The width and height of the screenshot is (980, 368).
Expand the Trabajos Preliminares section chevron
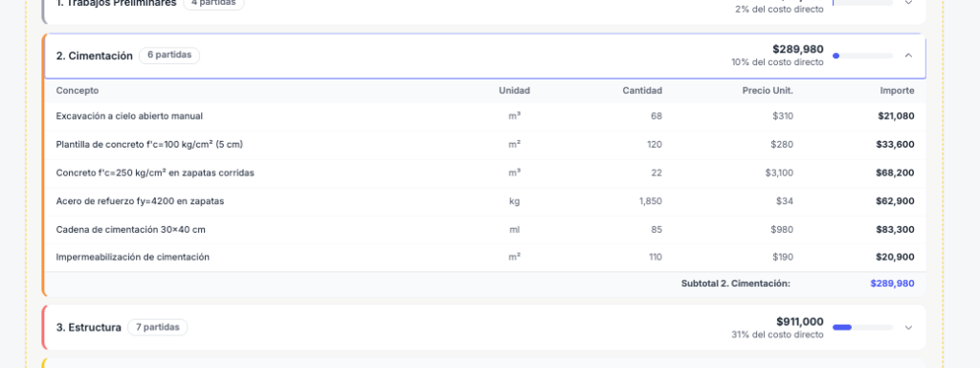coord(909,3)
